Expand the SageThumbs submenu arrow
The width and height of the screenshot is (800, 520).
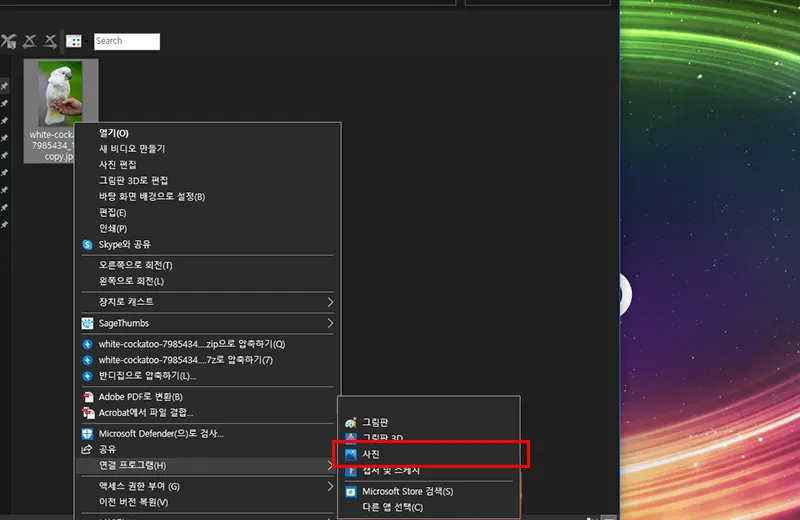tap(330, 323)
